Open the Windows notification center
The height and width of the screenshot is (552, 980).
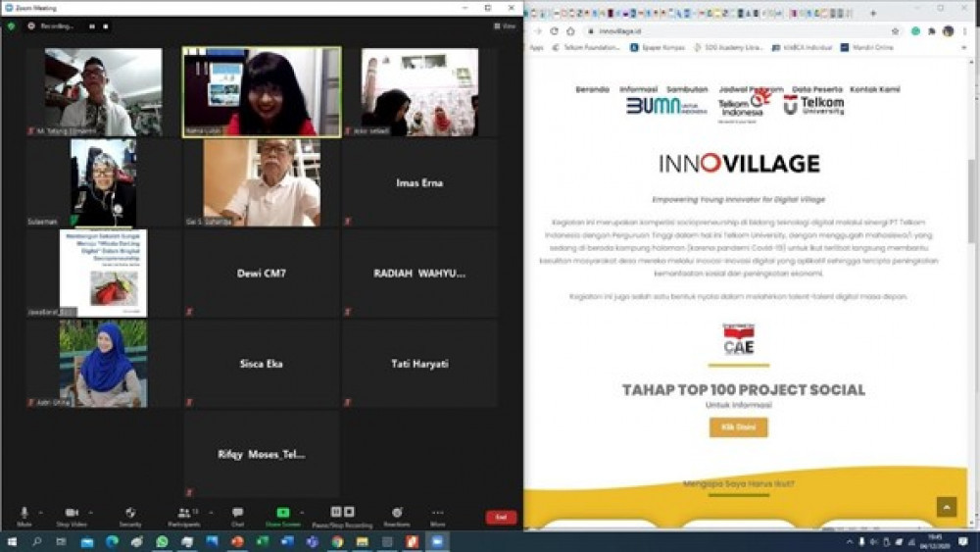coord(963,541)
